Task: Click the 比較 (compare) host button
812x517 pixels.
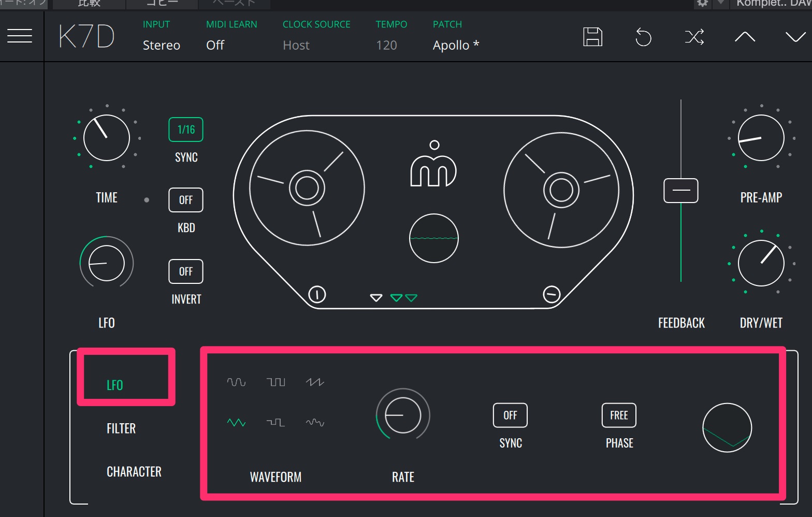Action: click(x=89, y=4)
